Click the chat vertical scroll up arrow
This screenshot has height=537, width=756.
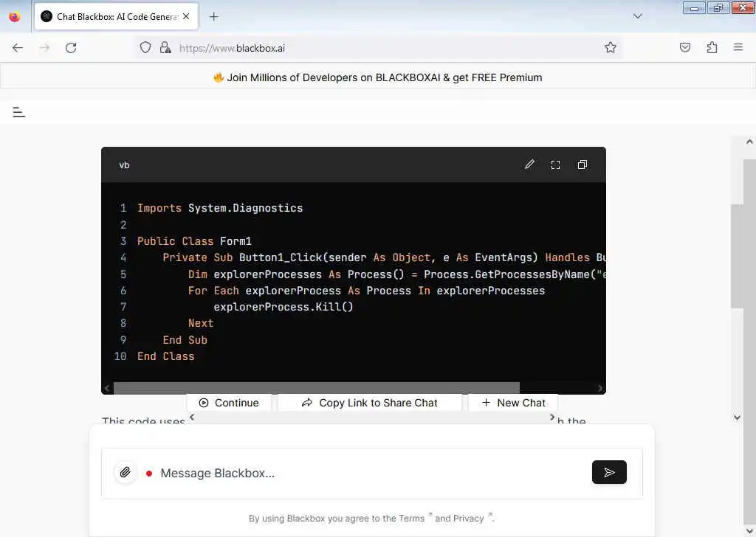click(x=749, y=142)
